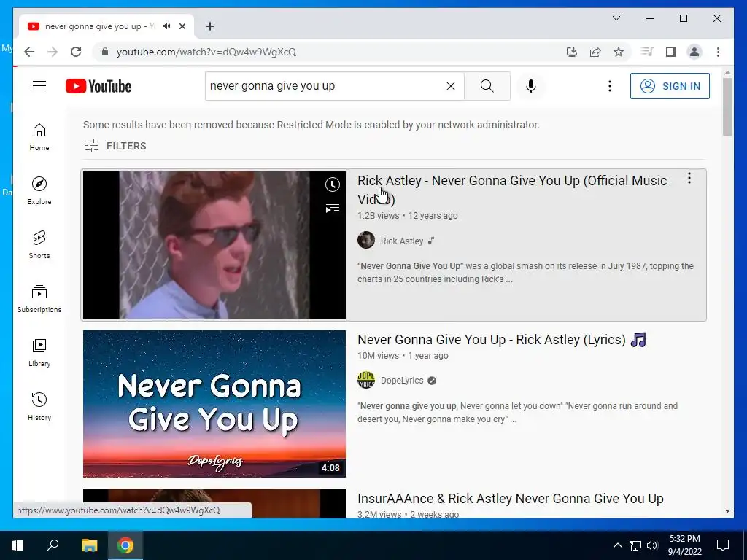Open History in sidebar
Viewport: 747px width, 560px height.
click(x=39, y=406)
